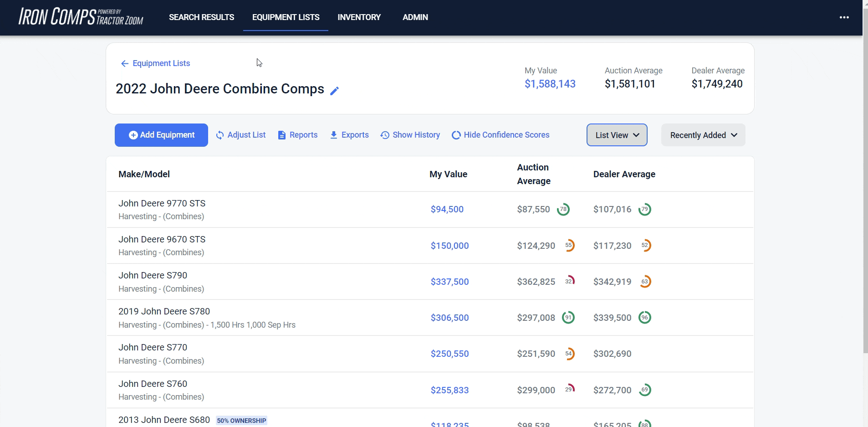This screenshot has width=868, height=427.
Task: Click My Value $255,833 for S760
Action: (x=450, y=390)
